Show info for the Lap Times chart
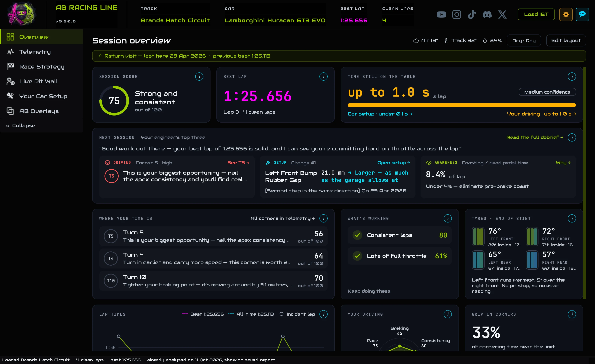595x364 pixels. click(x=323, y=314)
